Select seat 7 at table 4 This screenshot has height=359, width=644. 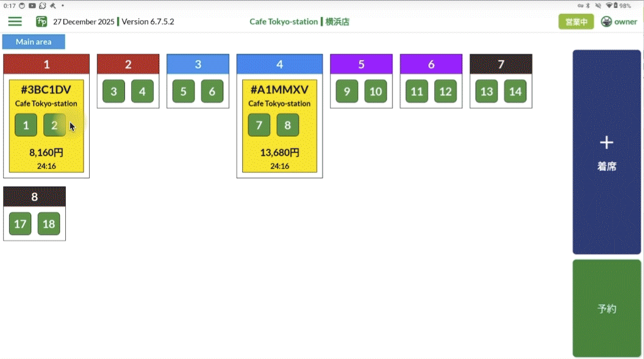259,125
